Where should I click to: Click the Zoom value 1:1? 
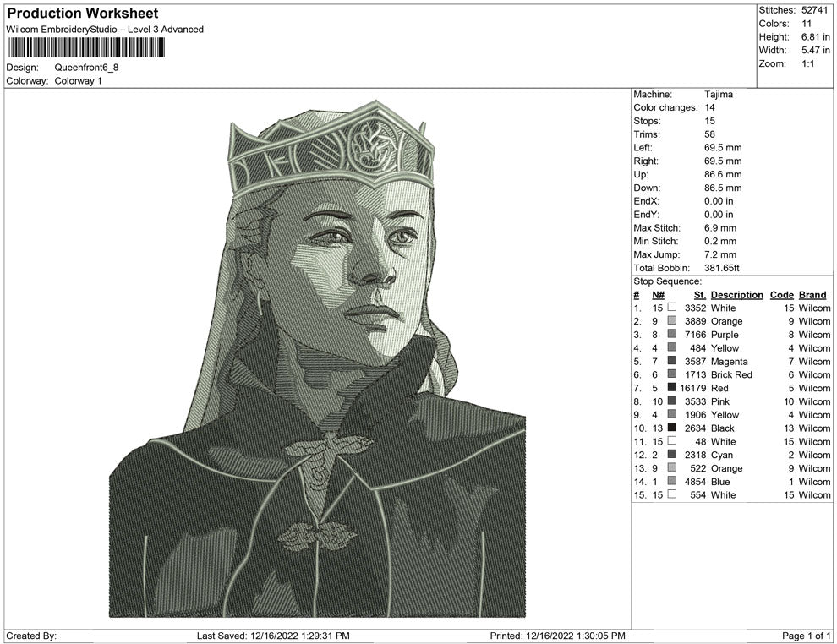807,63
